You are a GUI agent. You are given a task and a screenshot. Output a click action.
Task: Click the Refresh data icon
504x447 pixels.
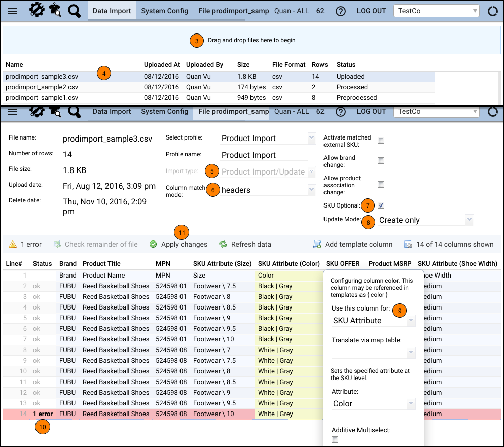point(223,244)
